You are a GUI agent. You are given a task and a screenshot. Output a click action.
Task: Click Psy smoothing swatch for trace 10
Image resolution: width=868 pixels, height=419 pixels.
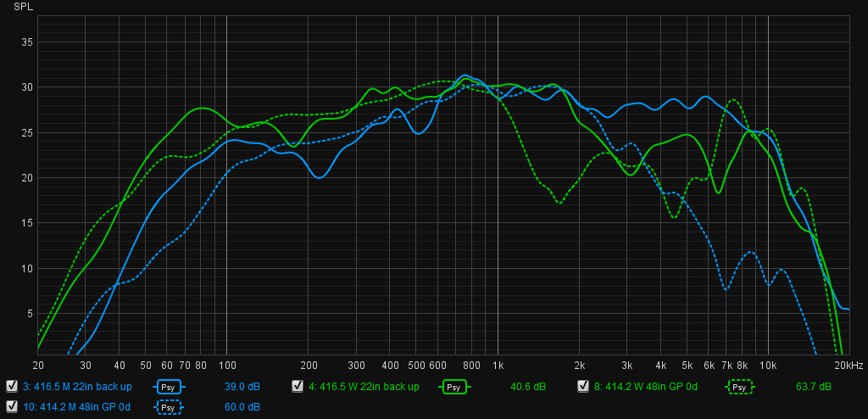[169, 407]
